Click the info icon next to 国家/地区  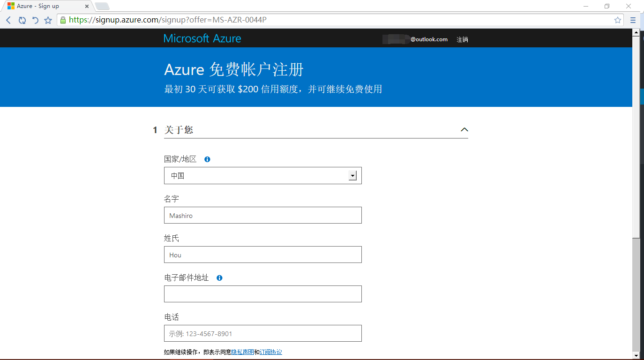[207, 159]
